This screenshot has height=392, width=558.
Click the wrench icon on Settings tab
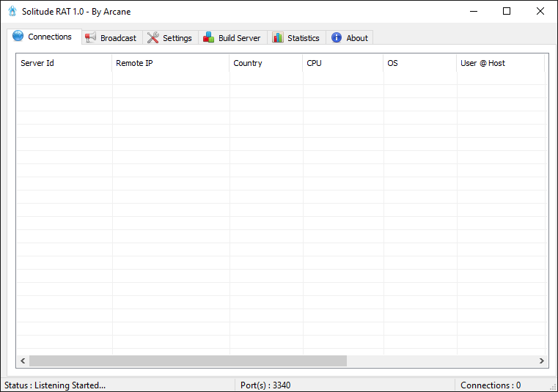[153, 38]
